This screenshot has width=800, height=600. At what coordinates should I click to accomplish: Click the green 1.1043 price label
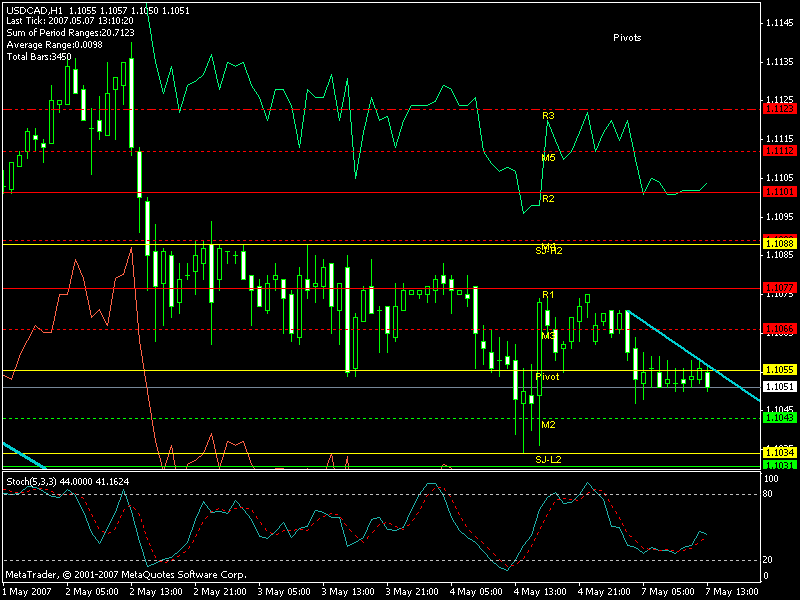(778, 418)
